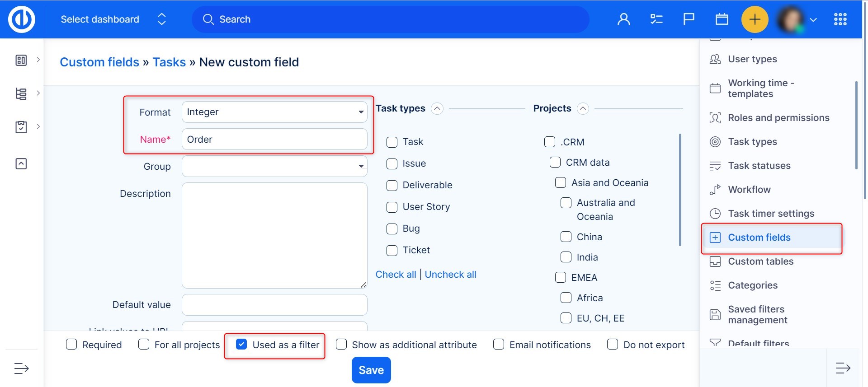The width and height of the screenshot is (868, 387).
Task: Open the calendar icon in top bar
Action: [722, 19]
